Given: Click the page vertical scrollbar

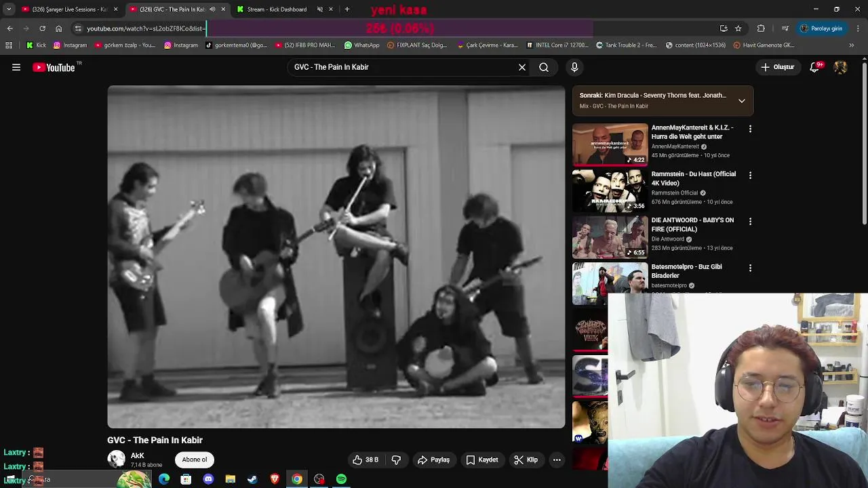Looking at the screenshot, I should click(864, 142).
